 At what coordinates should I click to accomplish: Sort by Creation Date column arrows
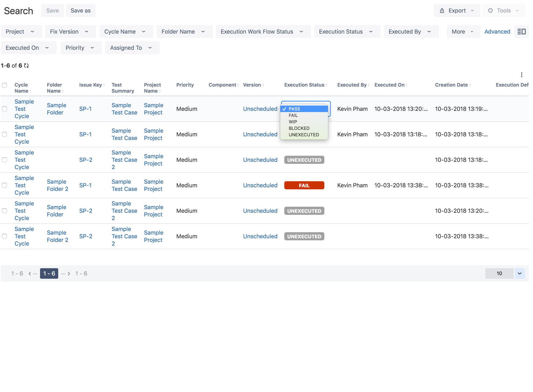point(470,85)
